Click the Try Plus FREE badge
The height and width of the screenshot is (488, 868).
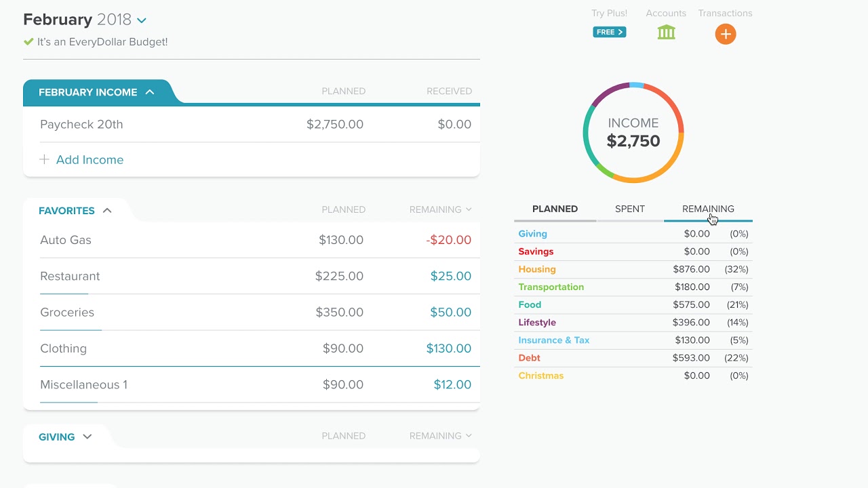[609, 32]
